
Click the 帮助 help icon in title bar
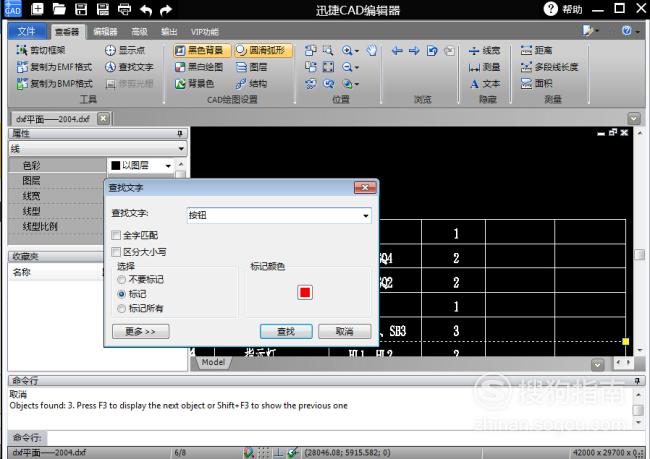tap(551, 9)
